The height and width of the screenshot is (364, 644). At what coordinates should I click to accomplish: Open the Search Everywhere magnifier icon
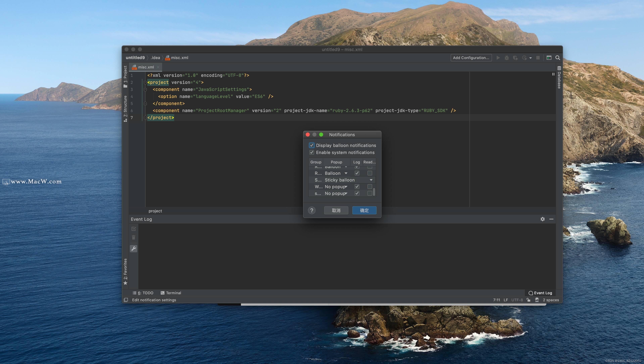tap(557, 58)
